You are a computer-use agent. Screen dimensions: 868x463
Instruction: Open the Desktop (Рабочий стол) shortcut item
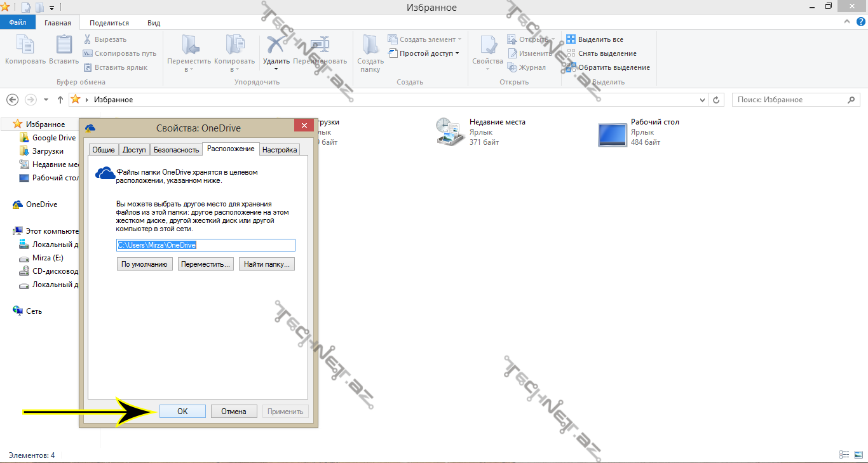click(613, 131)
